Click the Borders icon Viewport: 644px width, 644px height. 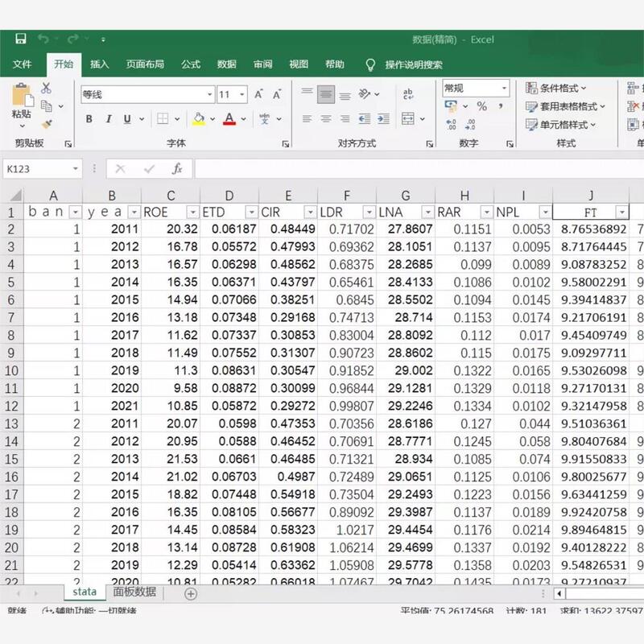(163, 118)
